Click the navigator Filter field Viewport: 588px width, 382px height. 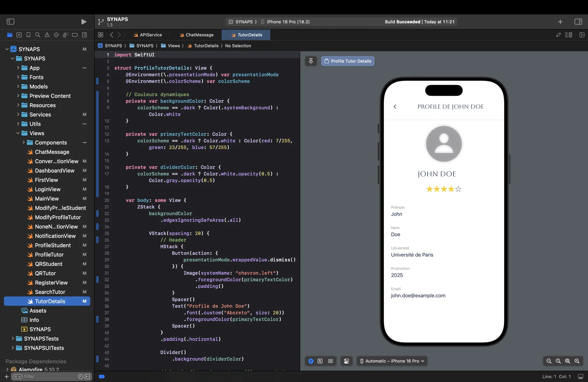click(x=51, y=376)
